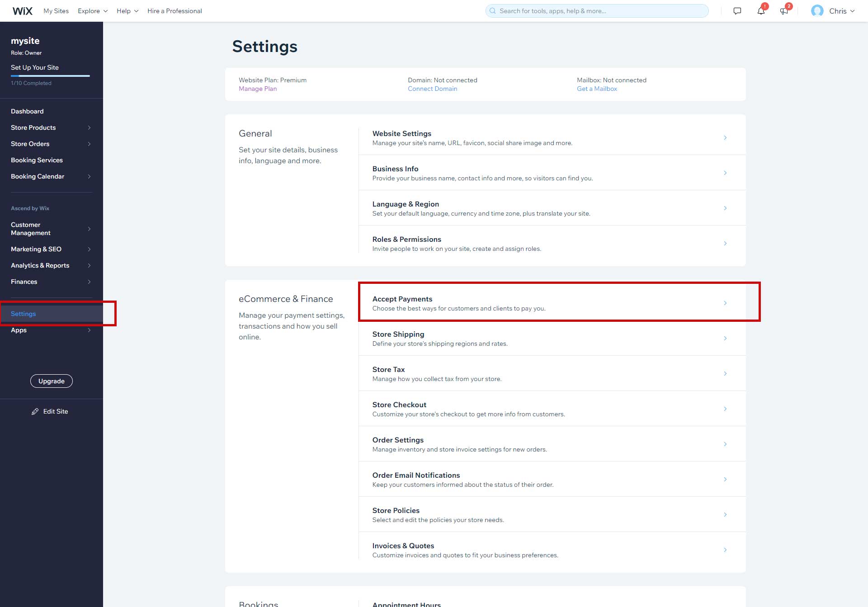Screen dimensions: 868x607
Task: Click the Connect Domain link
Action: tap(432, 89)
